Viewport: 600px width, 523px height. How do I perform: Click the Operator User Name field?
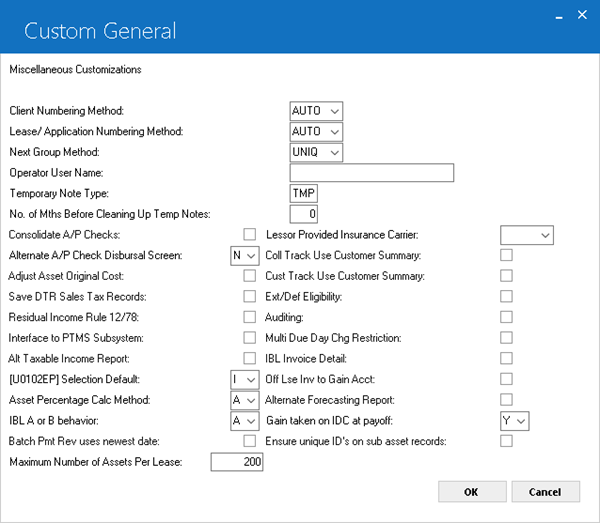point(372,173)
